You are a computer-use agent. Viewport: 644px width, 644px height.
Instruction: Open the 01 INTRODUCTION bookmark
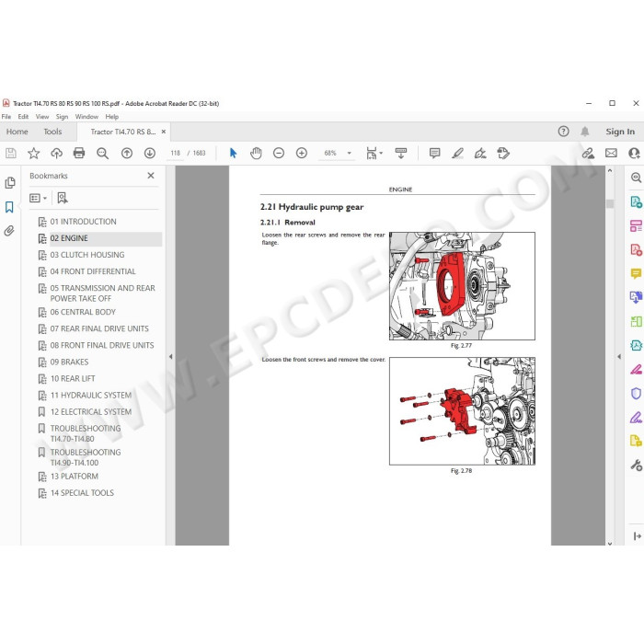(84, 222)
